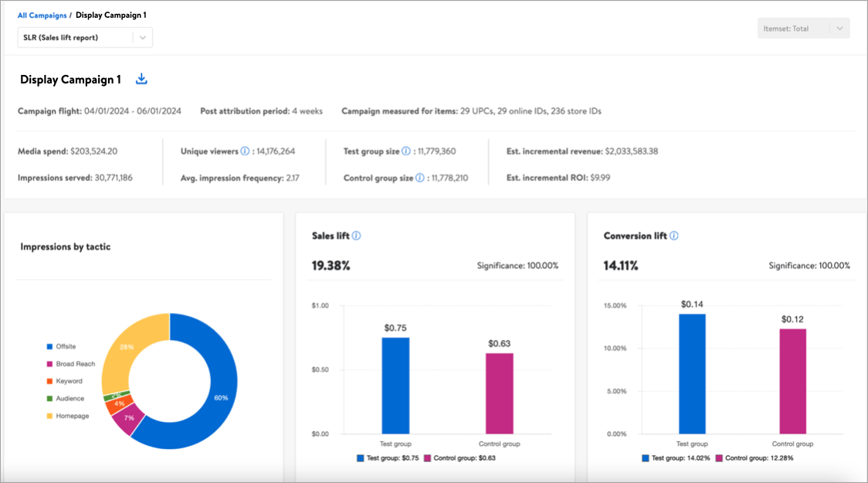
Task: Click Display Campaign 1 breadcrumb text
Action: point(110,15)
